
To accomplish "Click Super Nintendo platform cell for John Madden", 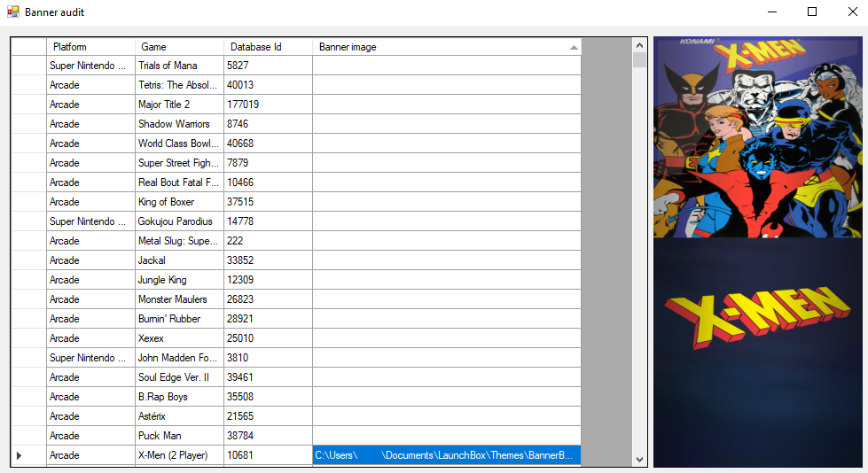I will pos(90,358).
